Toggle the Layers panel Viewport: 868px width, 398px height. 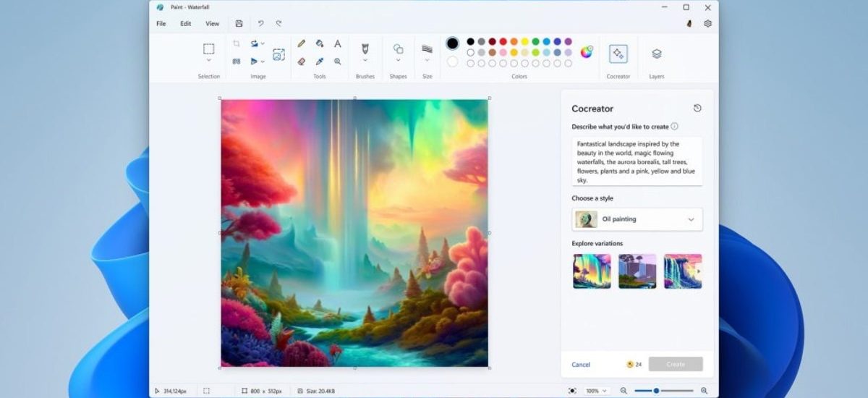pyautogui.click(x=656, y=54)
